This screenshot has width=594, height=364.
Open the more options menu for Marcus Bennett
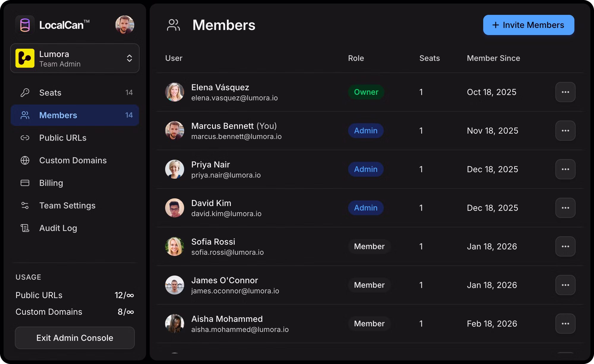click(565, 131)
